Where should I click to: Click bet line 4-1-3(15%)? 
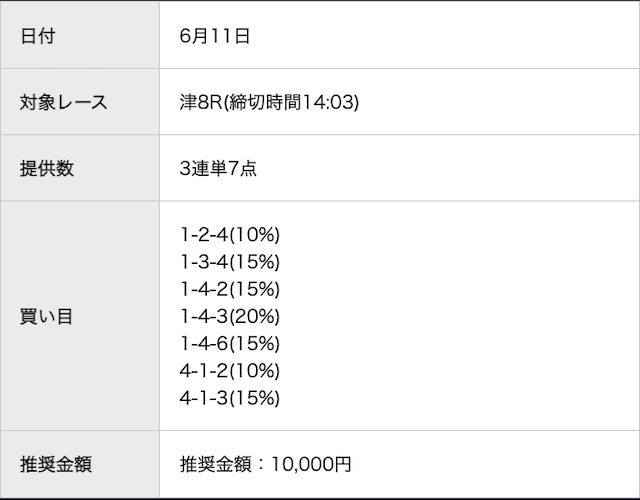click(230, 398)
